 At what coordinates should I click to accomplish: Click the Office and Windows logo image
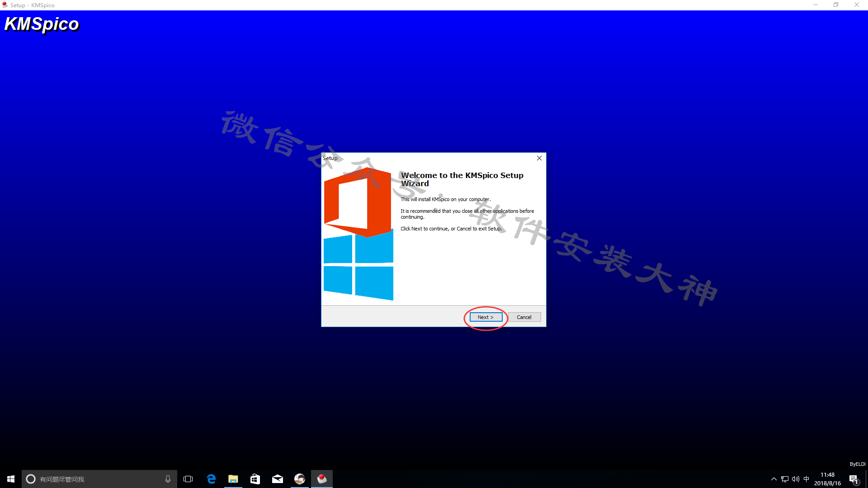(359, 234)
